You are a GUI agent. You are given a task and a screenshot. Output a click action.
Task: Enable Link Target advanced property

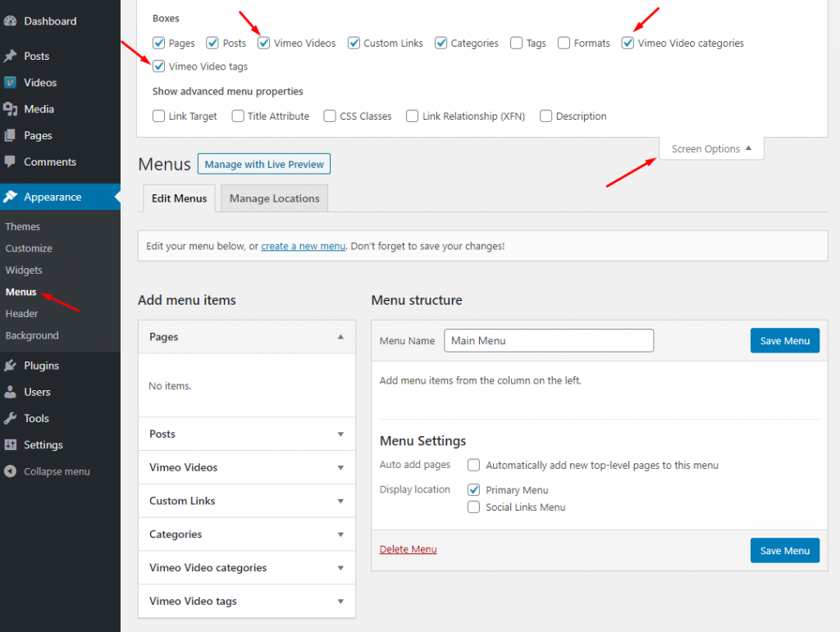(158, 116)
